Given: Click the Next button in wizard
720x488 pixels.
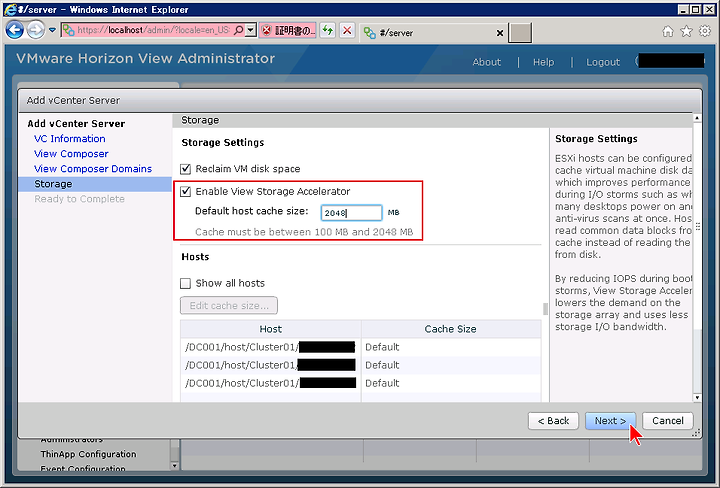Looking at the screenshot, I should pos(610,421).
